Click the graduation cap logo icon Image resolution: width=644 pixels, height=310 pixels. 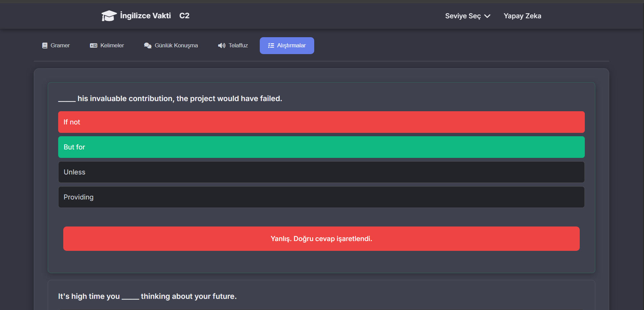click(109, 16)
